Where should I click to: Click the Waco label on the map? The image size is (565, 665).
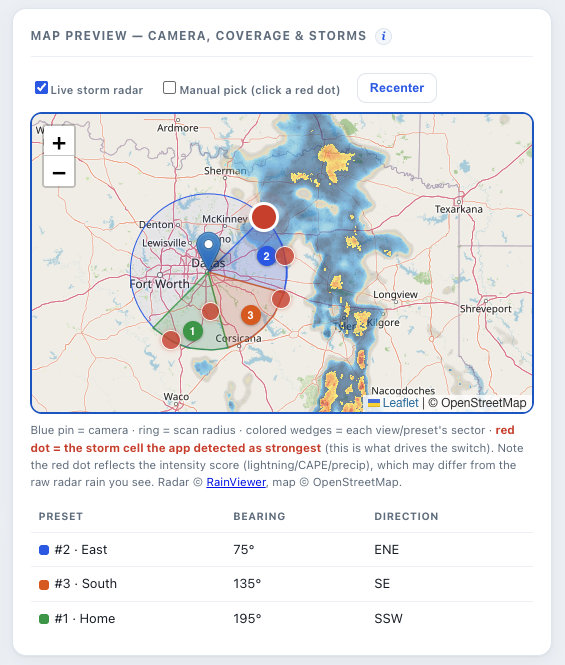(176, 397)
